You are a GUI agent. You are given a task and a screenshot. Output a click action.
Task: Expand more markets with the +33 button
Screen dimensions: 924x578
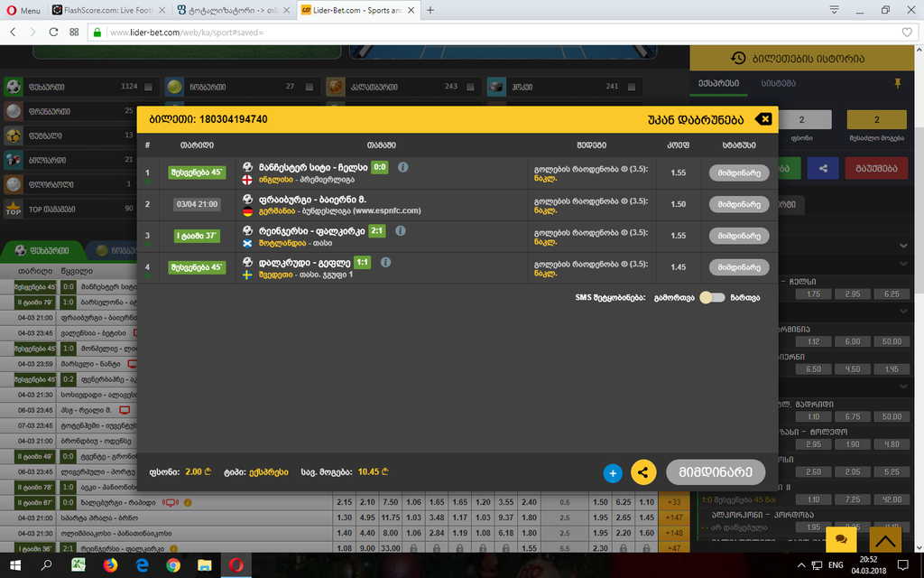coord(674,502)
